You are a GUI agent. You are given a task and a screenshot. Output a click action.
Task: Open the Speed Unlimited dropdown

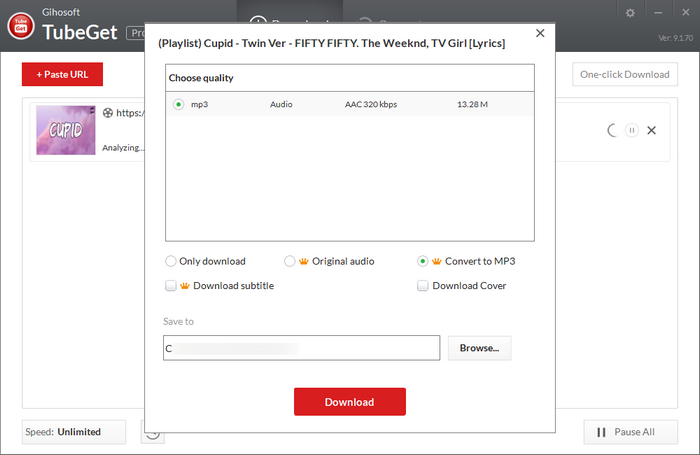pos(75,432)
